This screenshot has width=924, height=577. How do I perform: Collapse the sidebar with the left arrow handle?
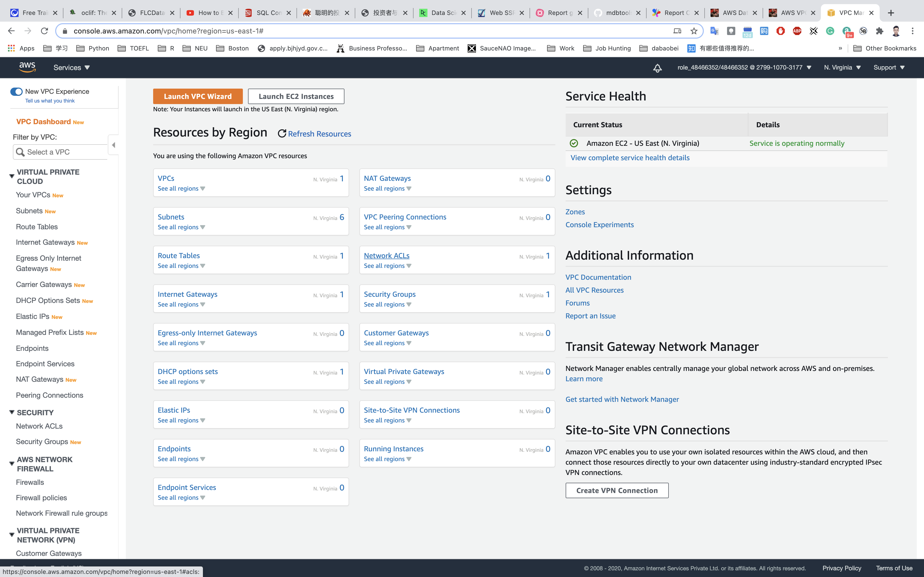113,145
